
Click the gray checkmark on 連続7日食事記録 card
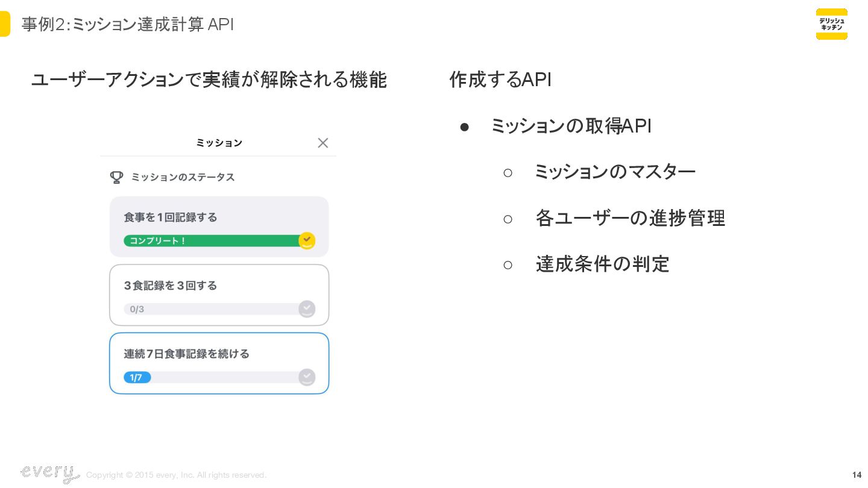(x=307, y=377)
